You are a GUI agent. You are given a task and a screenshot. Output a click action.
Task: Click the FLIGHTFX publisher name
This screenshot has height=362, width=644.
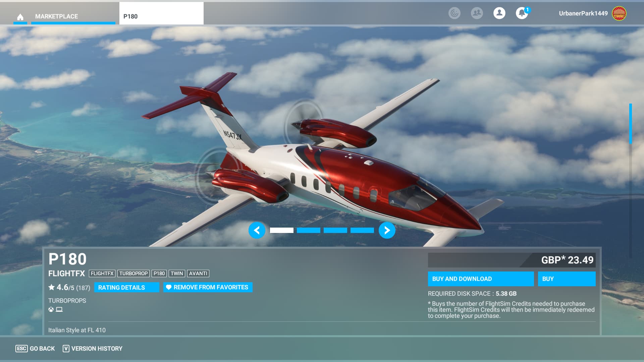[66, 274]
